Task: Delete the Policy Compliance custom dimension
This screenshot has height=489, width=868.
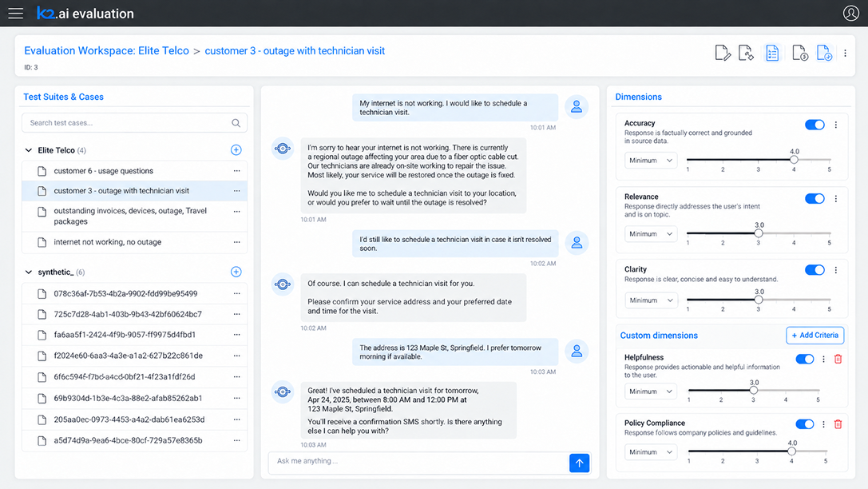Action: coord(838,424)
